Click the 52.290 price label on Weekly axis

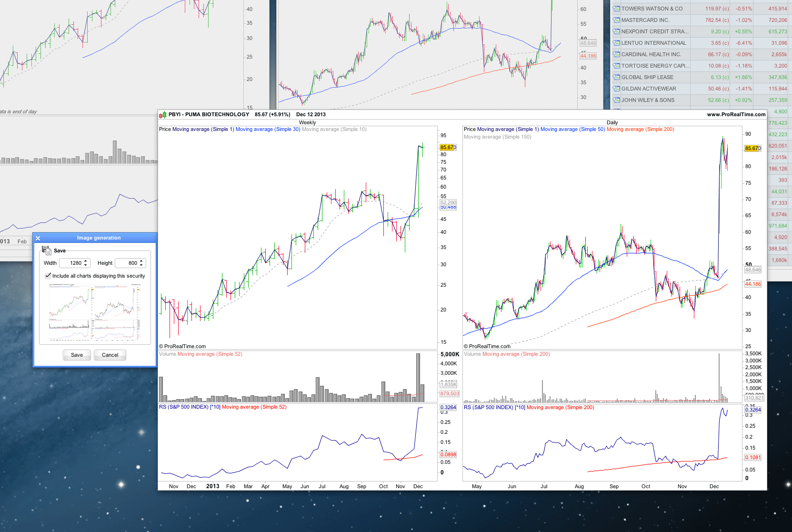[x=448, y=202]
